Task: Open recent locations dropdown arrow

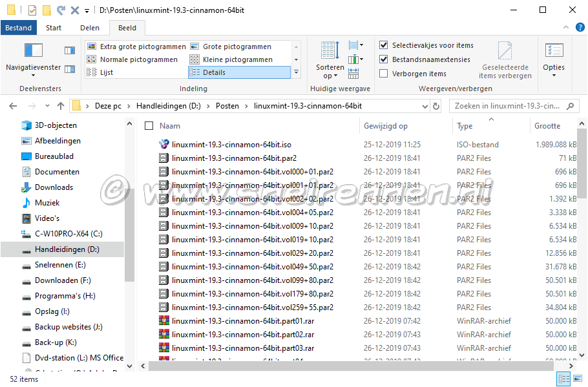Action: [x=47, y=106]
